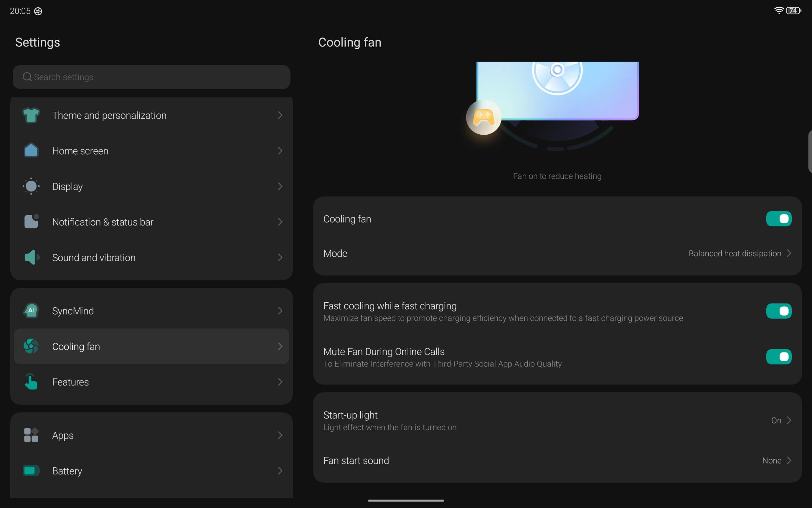The image size is (812, 508).
Task: Select Cooling fan entry in sidebar
Action: coord(151,346)
